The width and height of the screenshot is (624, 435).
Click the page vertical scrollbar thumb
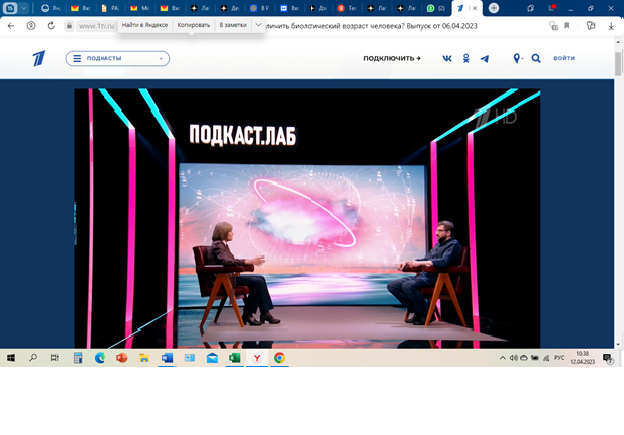coord(618,62)
